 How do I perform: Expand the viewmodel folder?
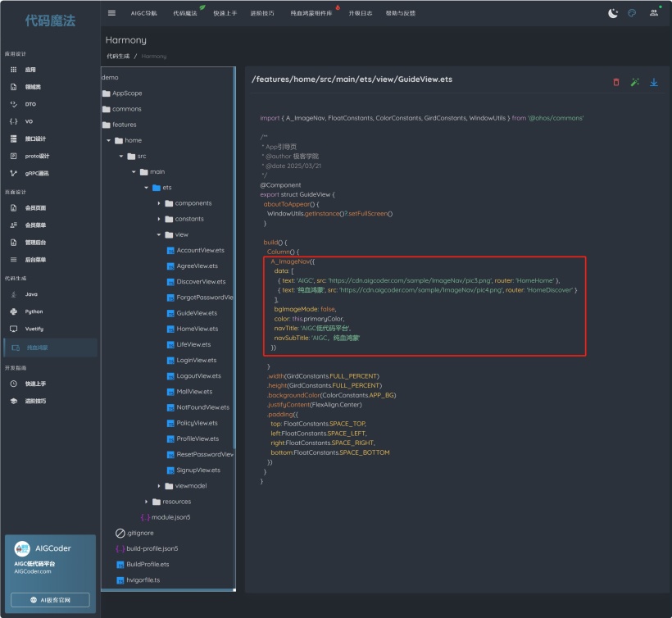[159, 486]
